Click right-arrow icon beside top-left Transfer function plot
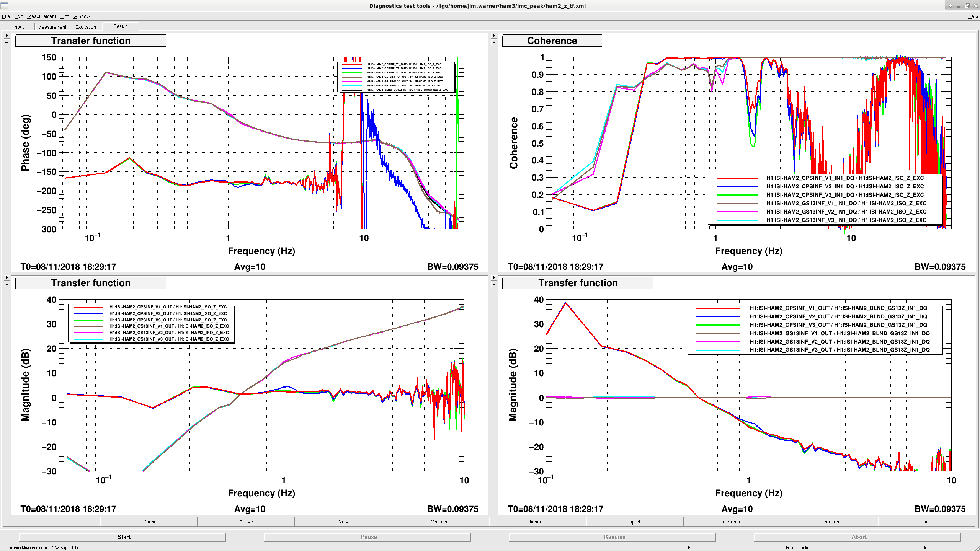The image size is (980, 551). (x=7, y=36)
